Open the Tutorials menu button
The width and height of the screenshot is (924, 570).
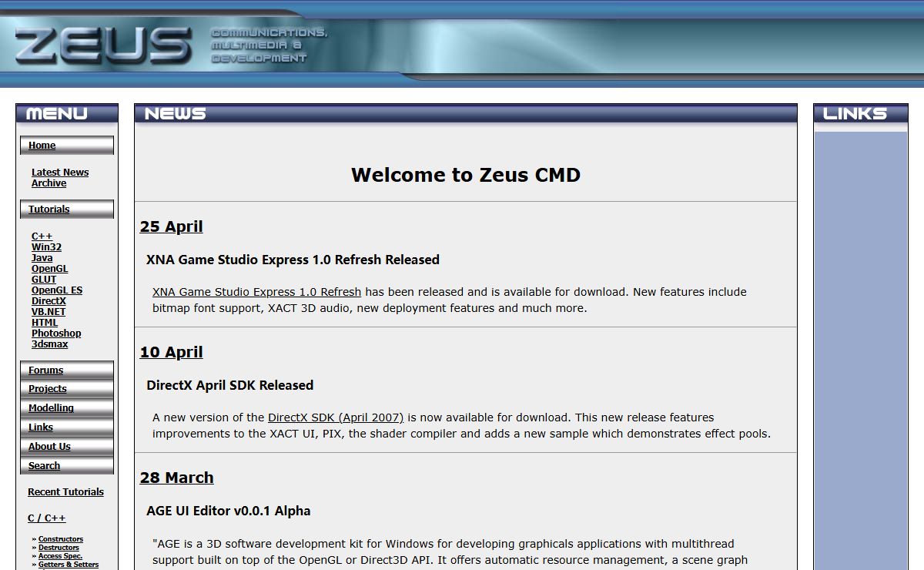coord(67,210)
